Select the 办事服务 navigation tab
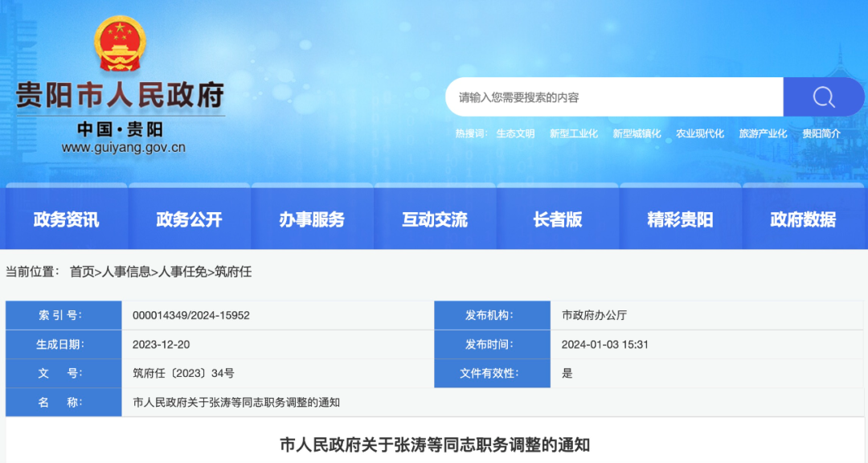The width and height of the screenshot is (868, 463). click(312, 219)
